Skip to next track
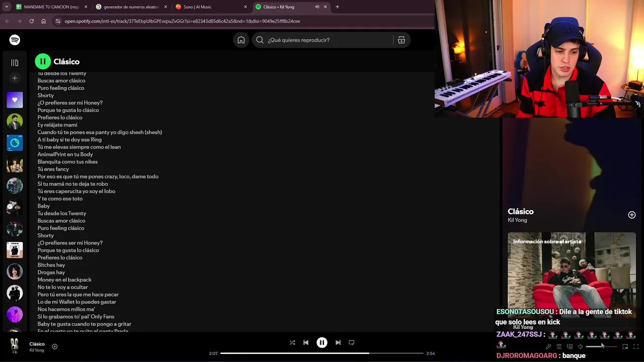Screen dimensions: 644x362 click(338, 342)
